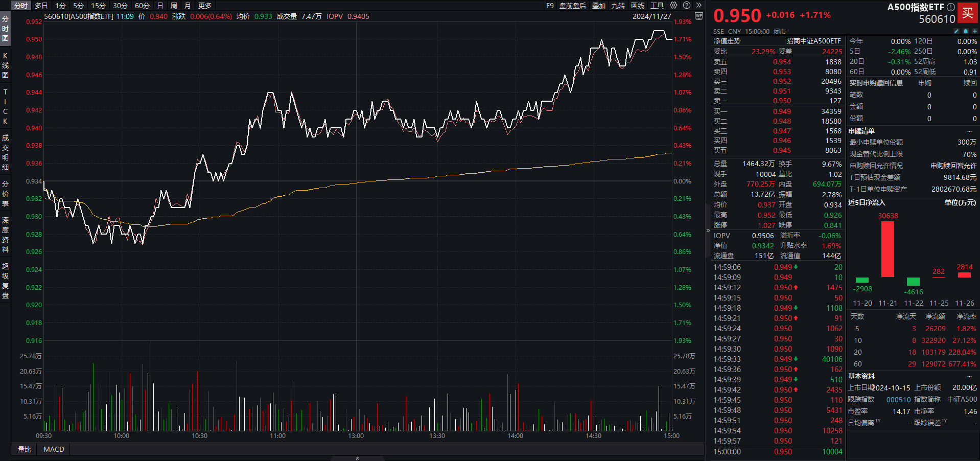Select the 60分 period tab

coord(142,6)
